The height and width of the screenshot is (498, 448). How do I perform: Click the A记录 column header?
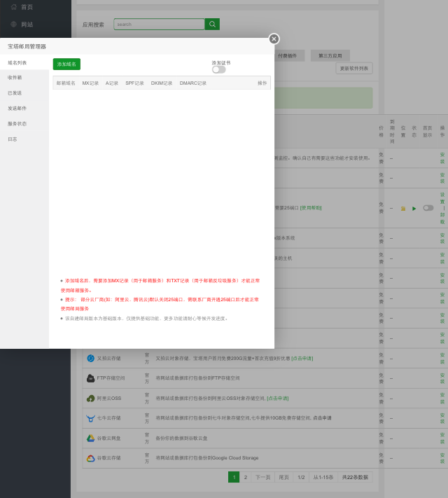(112, 83)
